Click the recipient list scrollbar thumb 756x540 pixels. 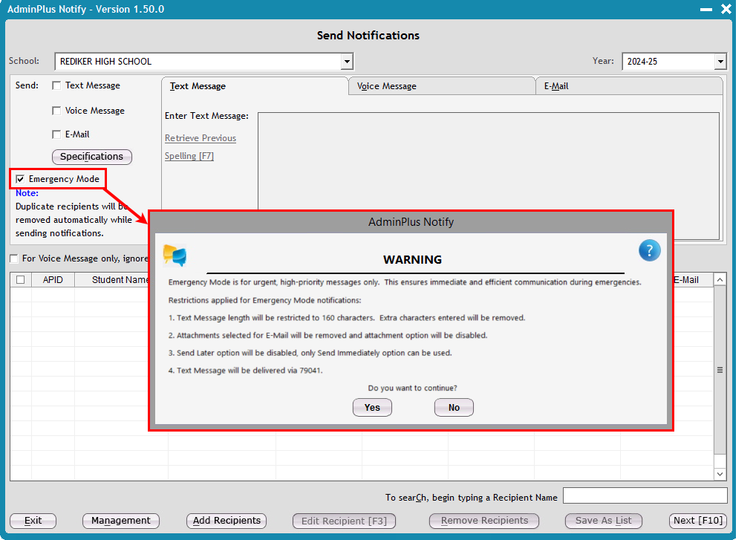[x=720, y=370]
